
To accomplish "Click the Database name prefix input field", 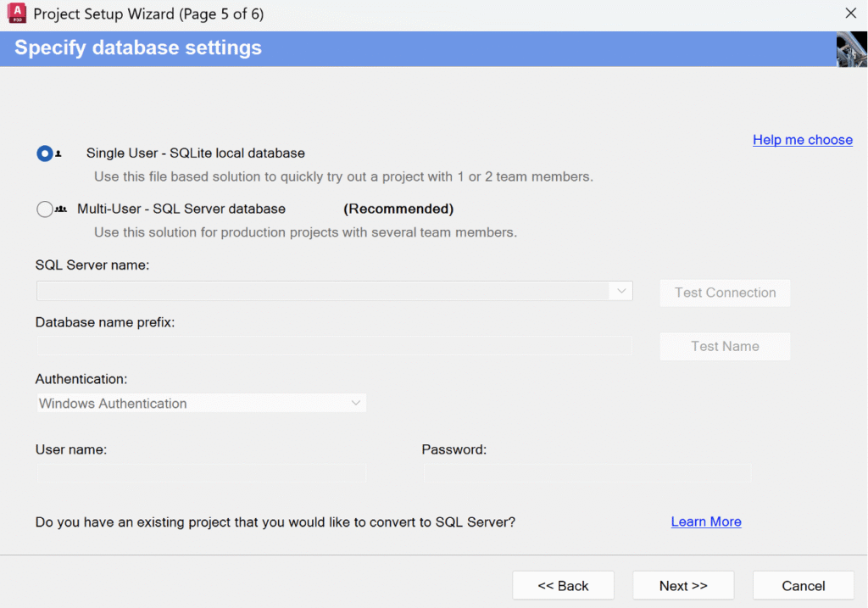I will click(x=334, y=345).
